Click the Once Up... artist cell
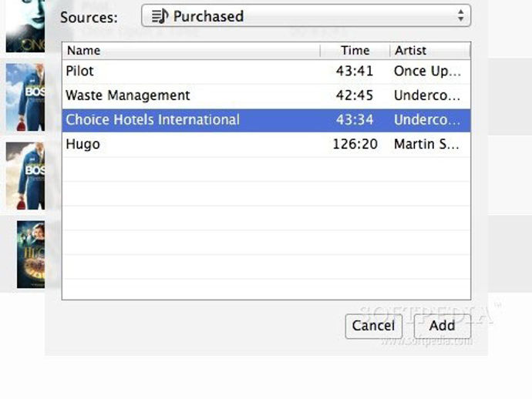532x399 pixels. [427, 72]
